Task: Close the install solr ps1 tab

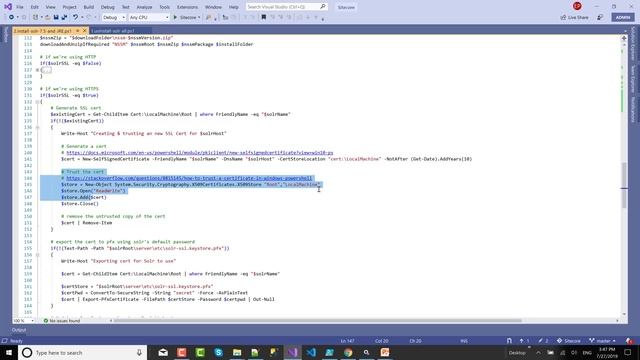Action: [84, 31]
